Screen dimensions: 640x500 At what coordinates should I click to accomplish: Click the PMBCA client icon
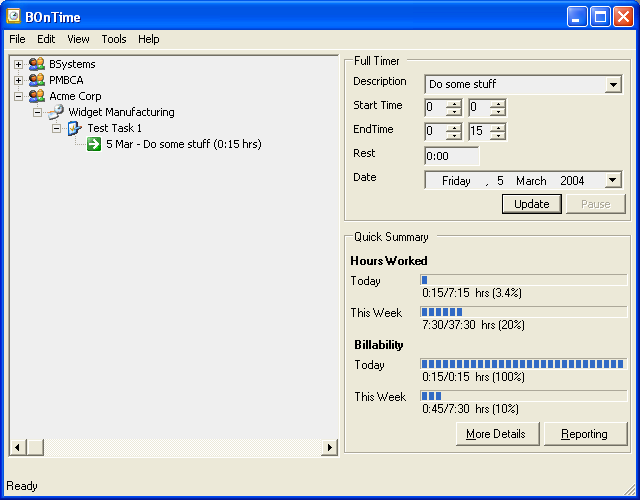click(37, 80)
